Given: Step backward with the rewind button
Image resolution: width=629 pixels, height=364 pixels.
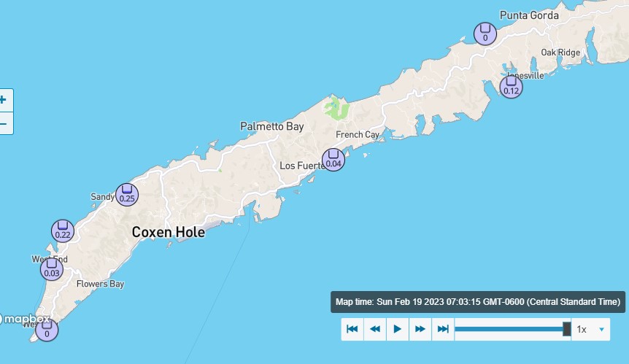Looking at the screenshot, I should pyautogui.click(x=375, y=329).
